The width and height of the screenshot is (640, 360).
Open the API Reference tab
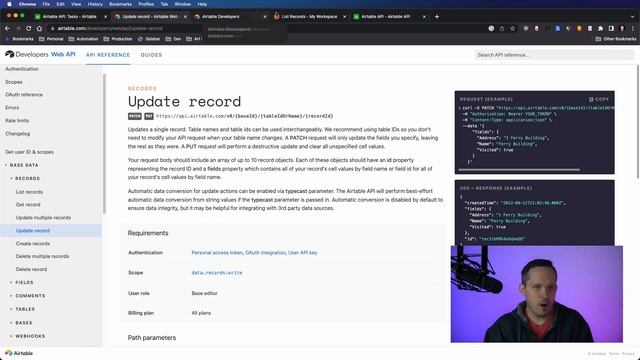(x=108, y=55)
